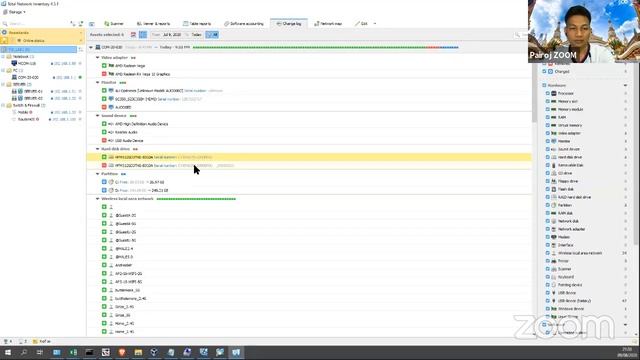Click the Removable disk filter icon
Viewport: 640px width, 360px height.
click(x=554, y=165)
